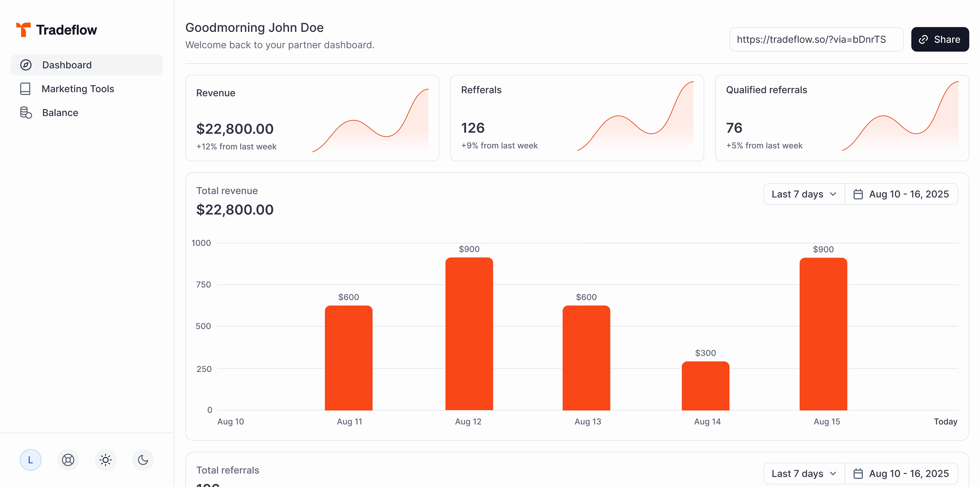Image resolution: width=980 pixels, height=487 pixels.
Task: Click Welcome back to your partner dashboard text
Action: click(x=280, y=45)
